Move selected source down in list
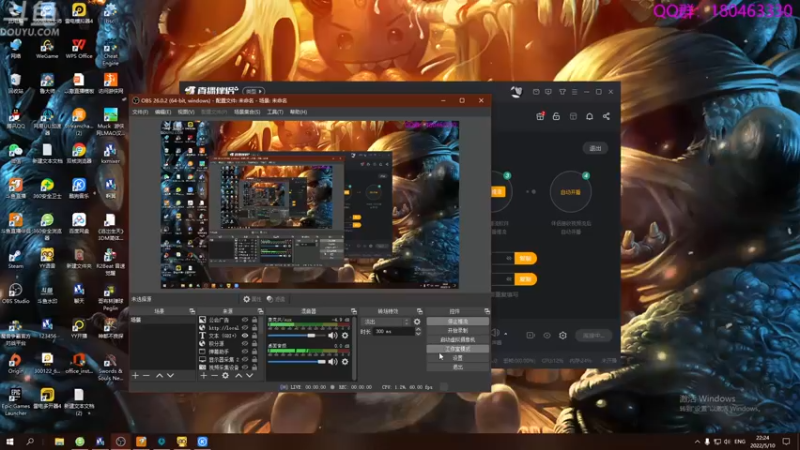The image size is (800, 450). [249, 376]
